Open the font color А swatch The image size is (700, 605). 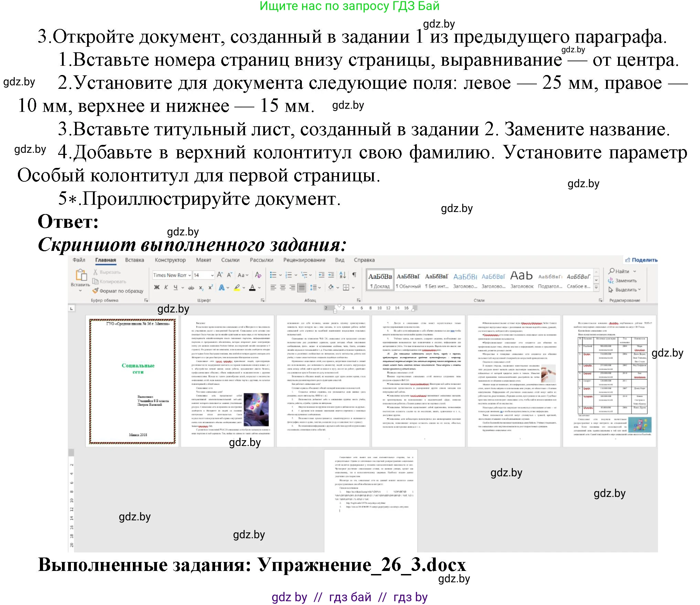[253, 288]
